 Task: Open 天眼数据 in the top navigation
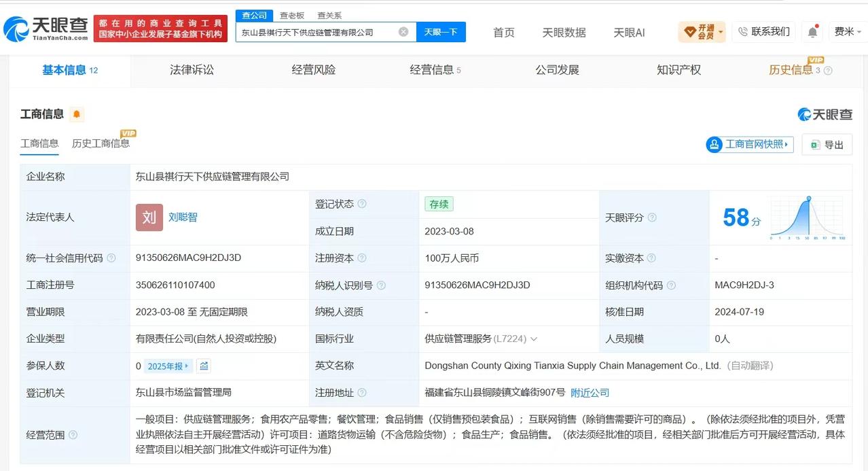[564, 32]
